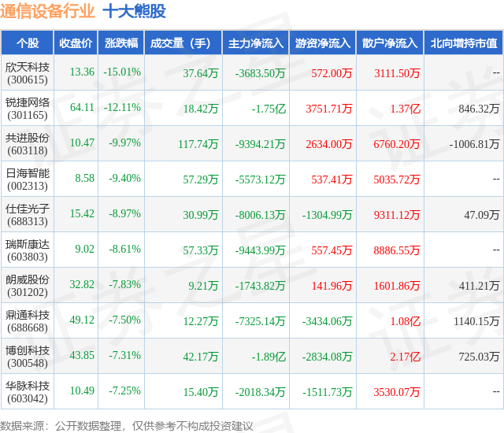504x433 pixels.
Task: Click volume cell 42.17万
Action: (x=201, y=357)
